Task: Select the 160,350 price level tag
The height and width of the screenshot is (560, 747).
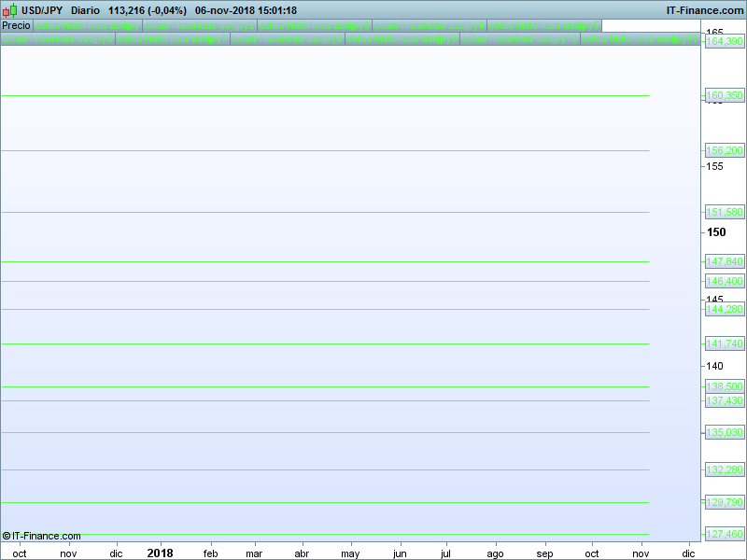Action: point(725,95)
